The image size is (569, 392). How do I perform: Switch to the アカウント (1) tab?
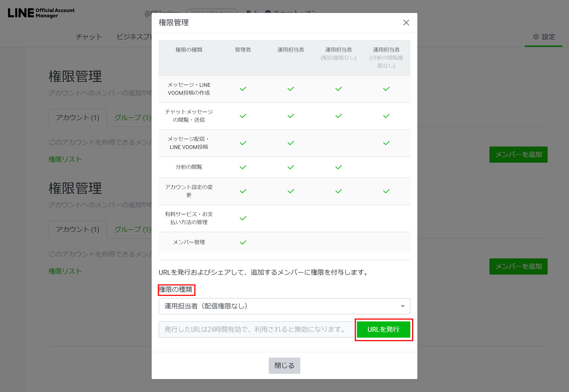77,118
